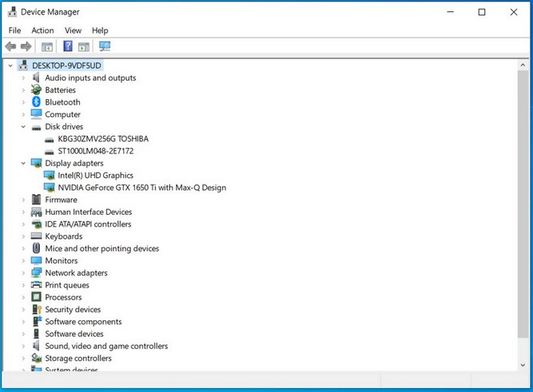Click the IDE ATA/ATAPI controllers icon

point(36,224)
